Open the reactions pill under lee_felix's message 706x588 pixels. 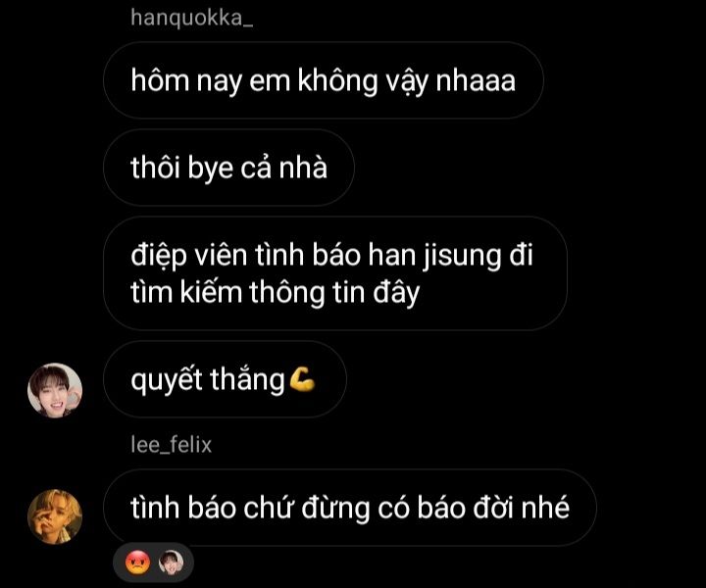click(154, 563)
